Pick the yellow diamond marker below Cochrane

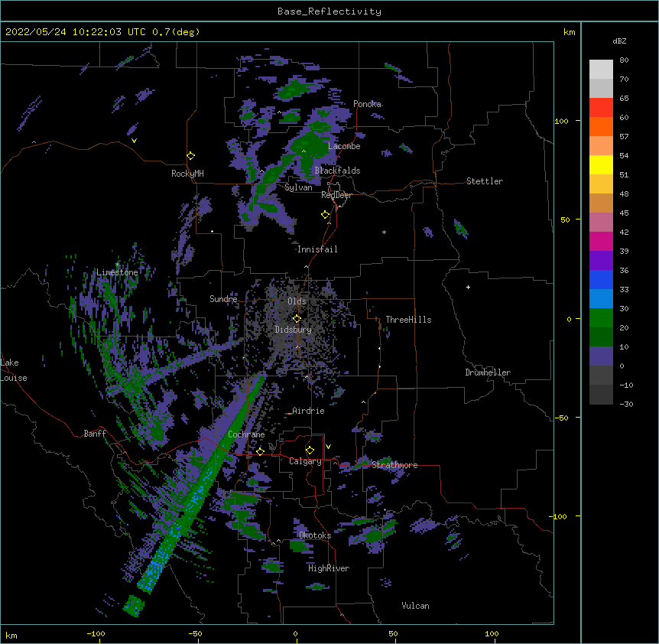coord(260,451)
